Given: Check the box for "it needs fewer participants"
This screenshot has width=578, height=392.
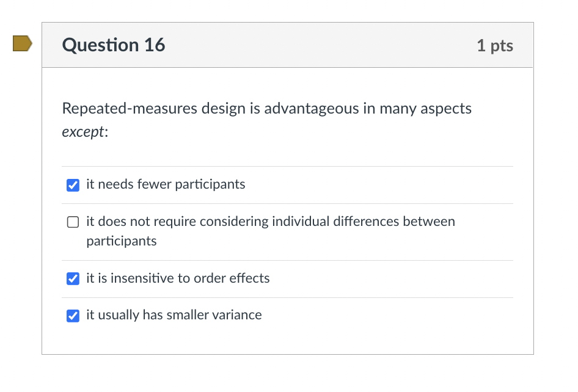Looking at the screenshot, I should coord(73,184).
